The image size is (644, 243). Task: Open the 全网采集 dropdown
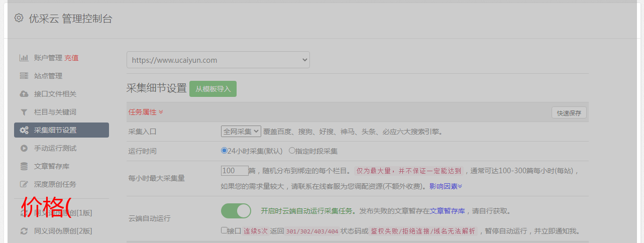pyautogui.click(x=241, y=131)
